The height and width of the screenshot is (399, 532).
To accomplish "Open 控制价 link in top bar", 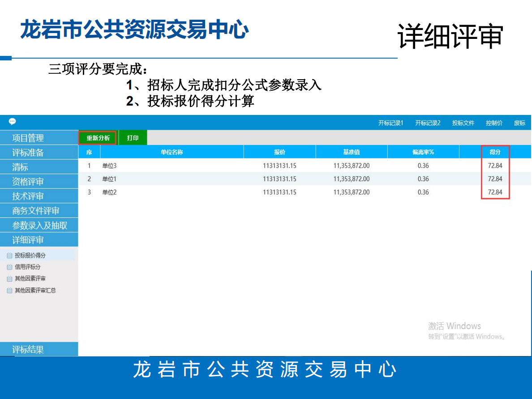I will tap(494, 123).
